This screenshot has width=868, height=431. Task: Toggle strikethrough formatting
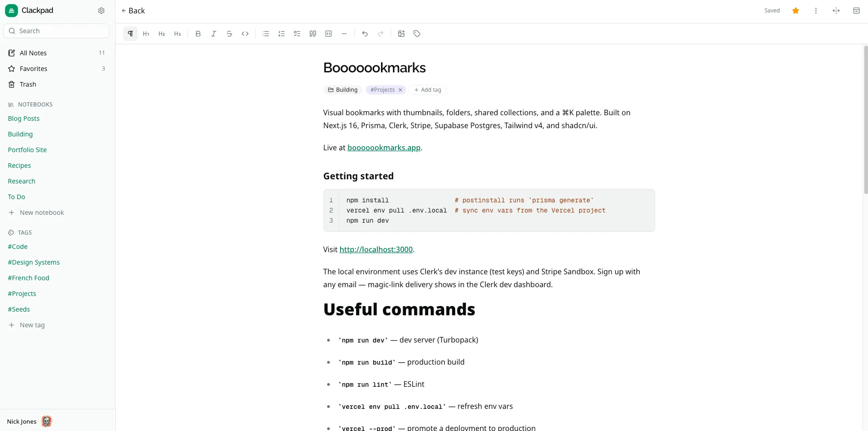pyautogui.click(x=229, y=34)
